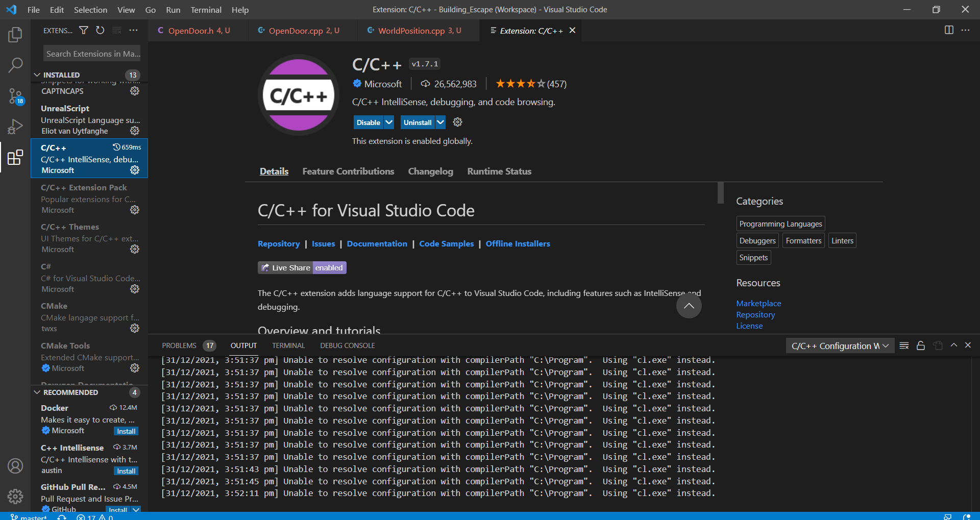Open the Disable button dropdown arrow
This screenshot has width=980, height=520.
tap(388, 122)
